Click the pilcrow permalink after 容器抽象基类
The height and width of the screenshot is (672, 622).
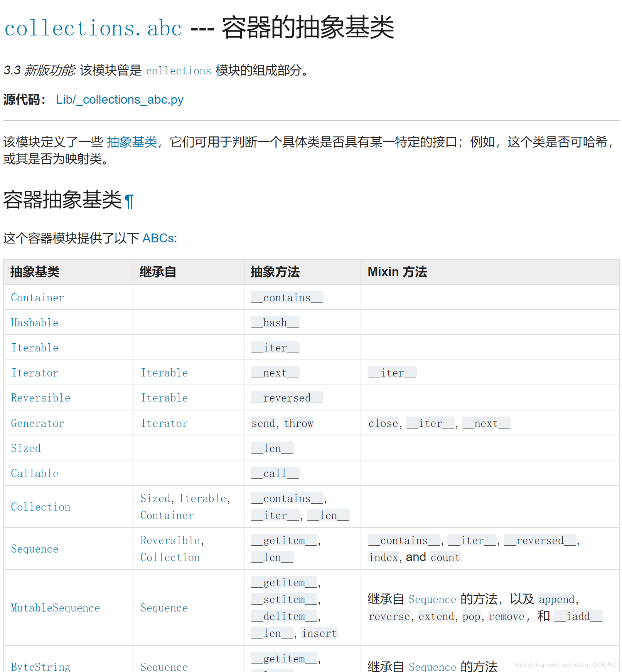(129, 201)
